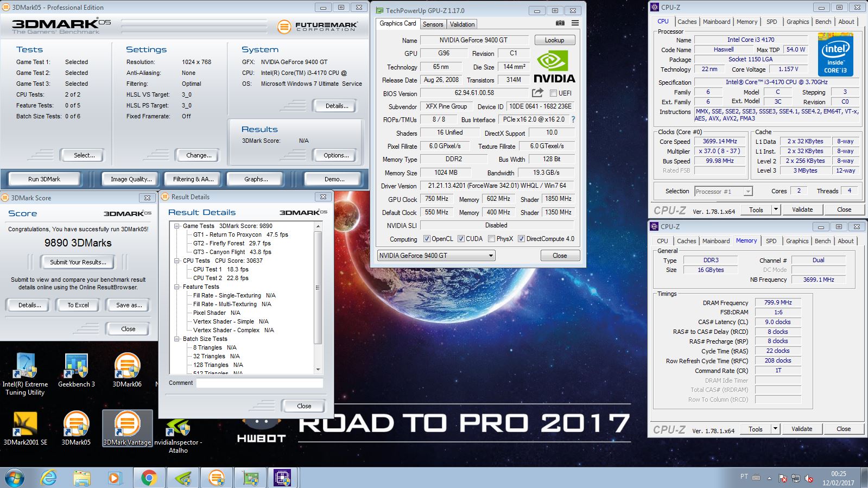Collapse the Batch Size Tests tree node
The width and height of the screenshot is (868, 488).
(x=177, y=339)
